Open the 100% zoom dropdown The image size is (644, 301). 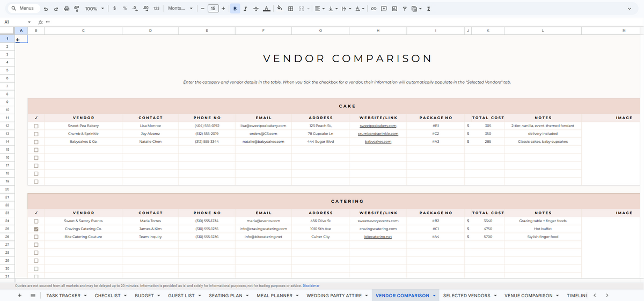coord(94,9)
